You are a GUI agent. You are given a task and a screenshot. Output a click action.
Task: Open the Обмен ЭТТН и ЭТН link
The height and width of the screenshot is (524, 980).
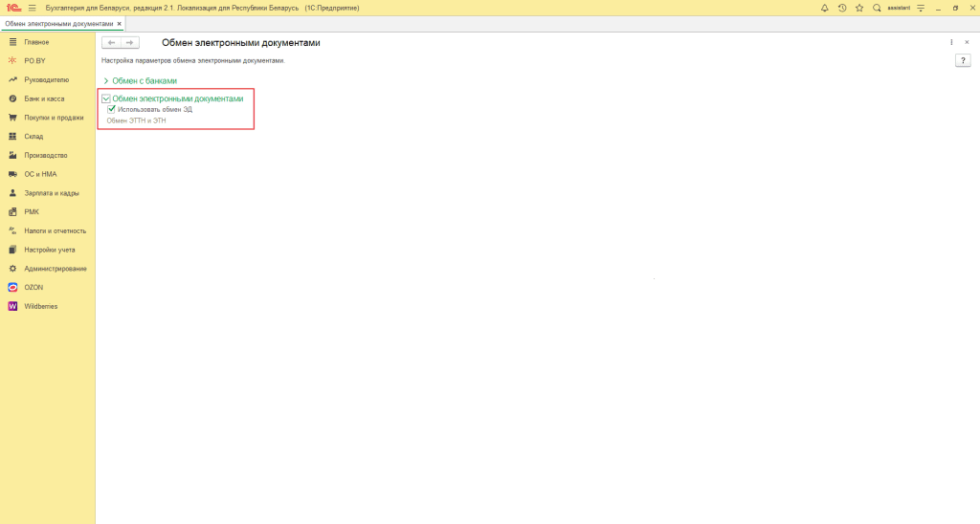[x=136, y=120]
